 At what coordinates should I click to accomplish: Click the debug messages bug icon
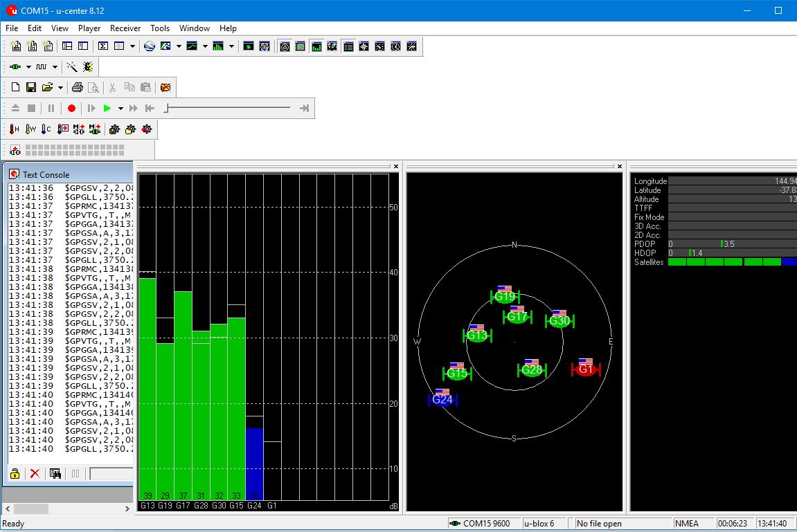[88, 66]
